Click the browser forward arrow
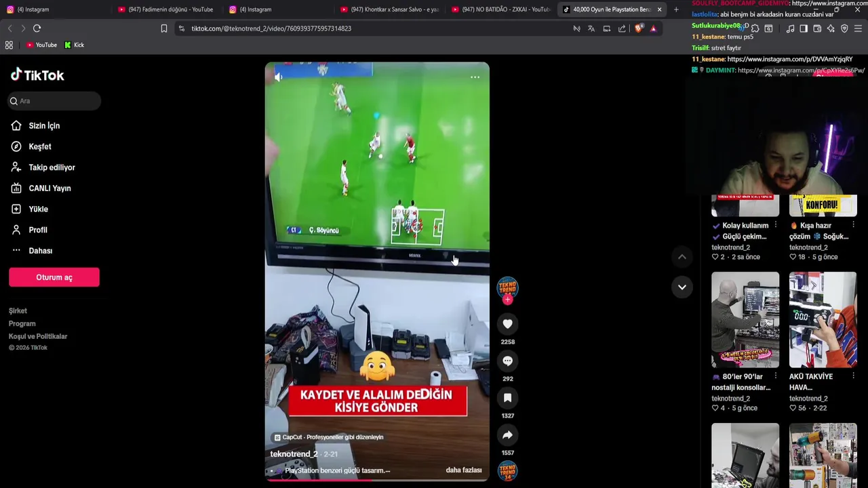 (23, 28)
